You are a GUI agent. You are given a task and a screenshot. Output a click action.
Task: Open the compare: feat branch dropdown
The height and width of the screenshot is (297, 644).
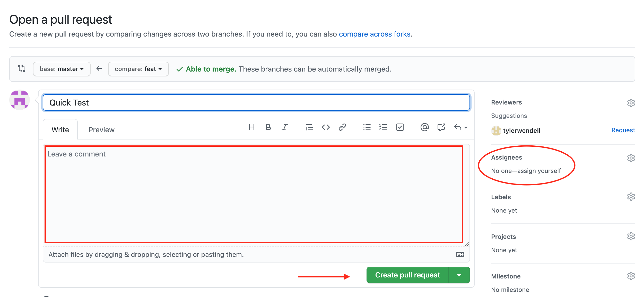(138, 69)
